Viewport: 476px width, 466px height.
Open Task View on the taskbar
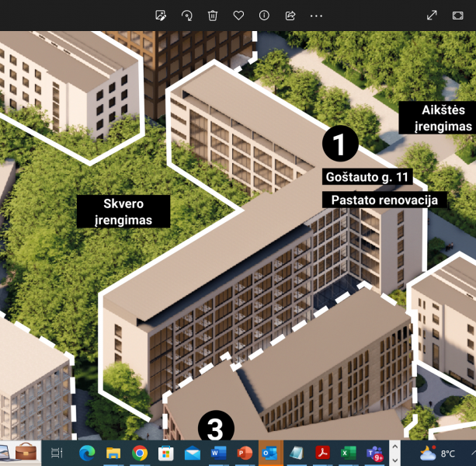(57, 453)
